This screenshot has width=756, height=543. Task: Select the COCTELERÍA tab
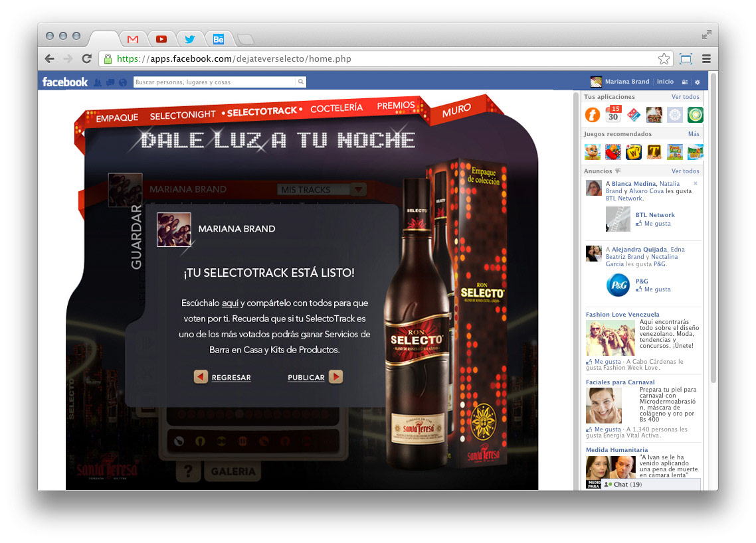pos(337,108)
